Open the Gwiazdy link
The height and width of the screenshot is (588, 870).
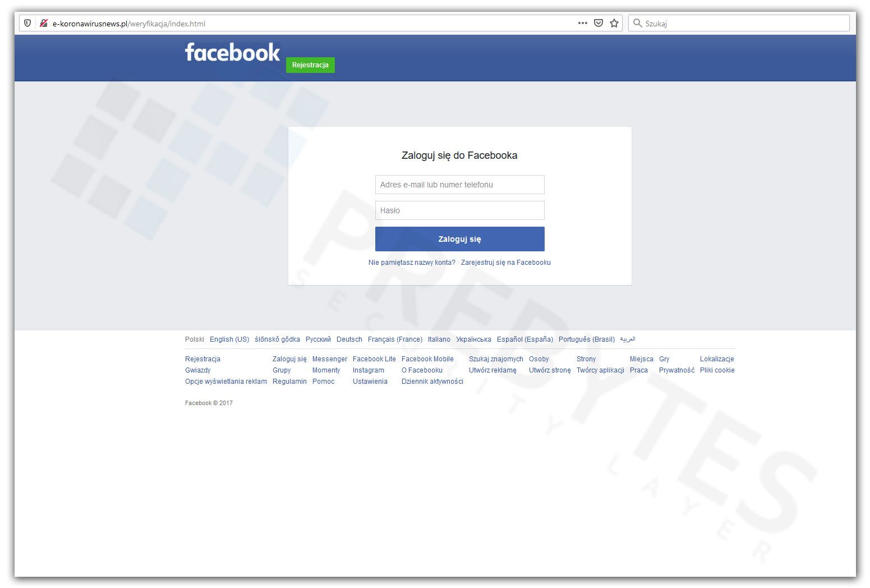[x=198, y=370]
